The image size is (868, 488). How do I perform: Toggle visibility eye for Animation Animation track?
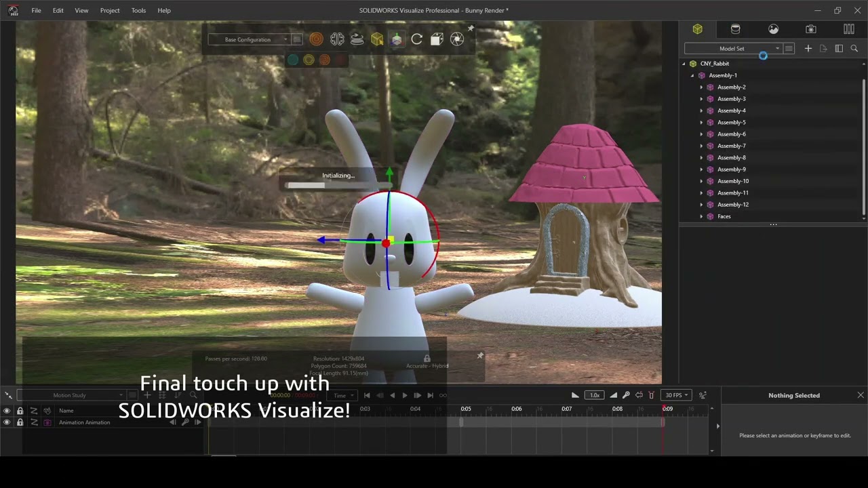(x=7, y=422)
